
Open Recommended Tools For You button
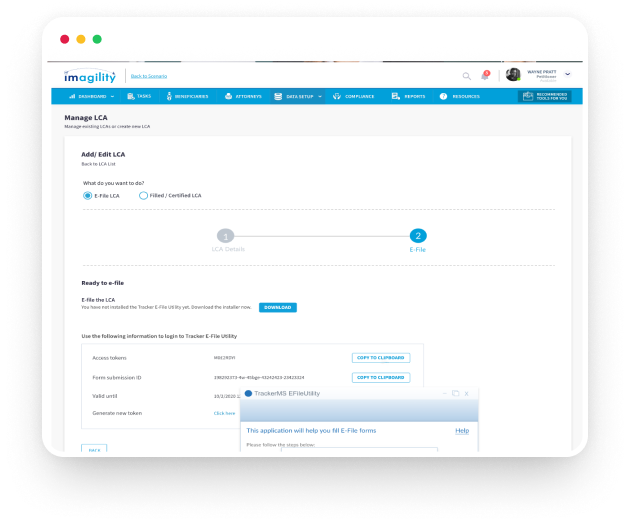pos(544,96)
